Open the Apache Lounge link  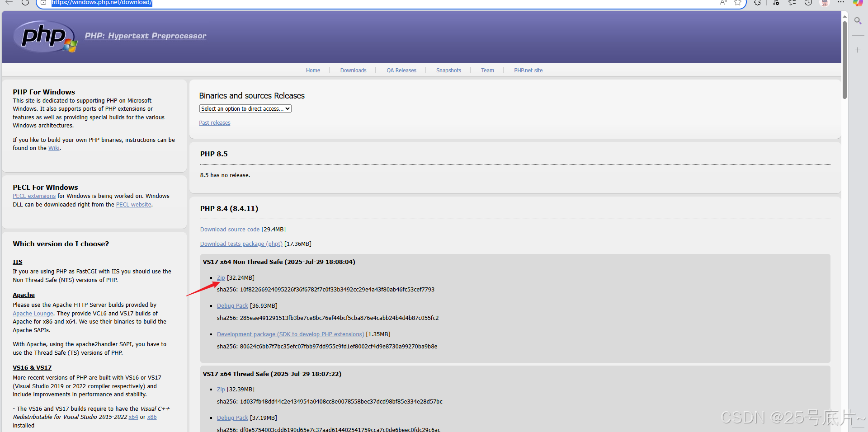[x=33, y=314]
